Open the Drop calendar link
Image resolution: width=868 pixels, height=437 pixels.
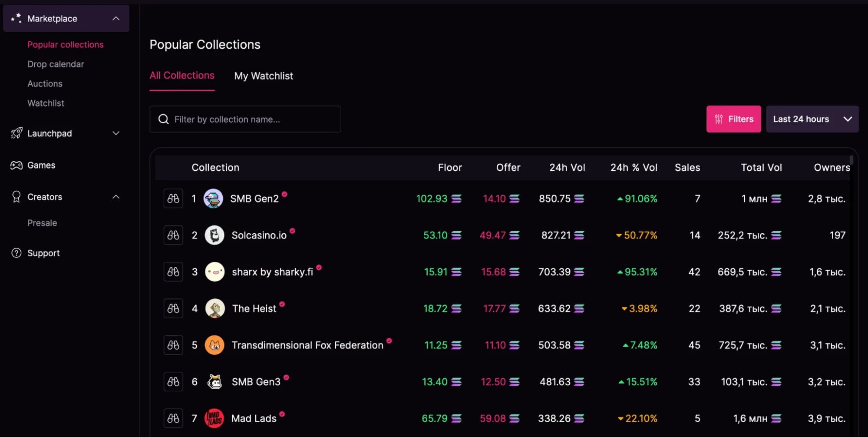tap(56, 64)
